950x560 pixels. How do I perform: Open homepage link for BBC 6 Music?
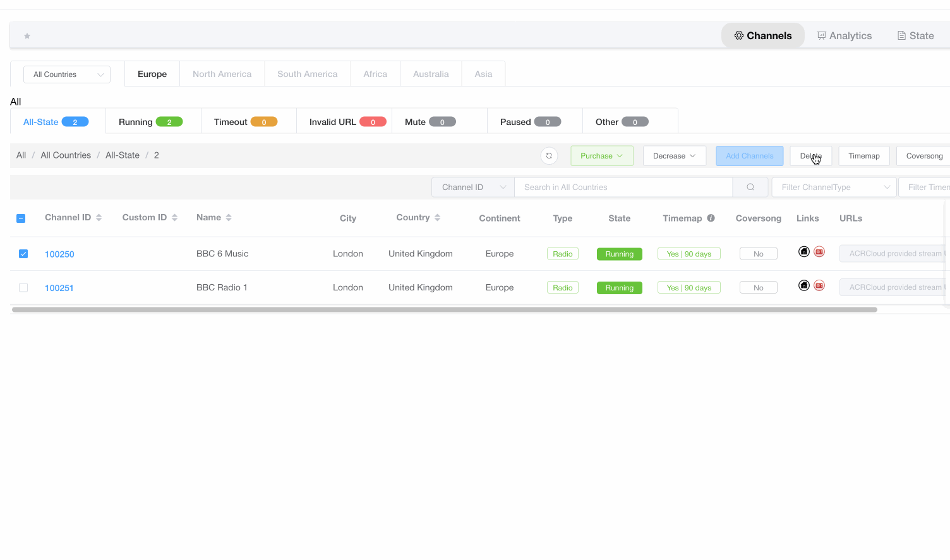coord(803,252)
